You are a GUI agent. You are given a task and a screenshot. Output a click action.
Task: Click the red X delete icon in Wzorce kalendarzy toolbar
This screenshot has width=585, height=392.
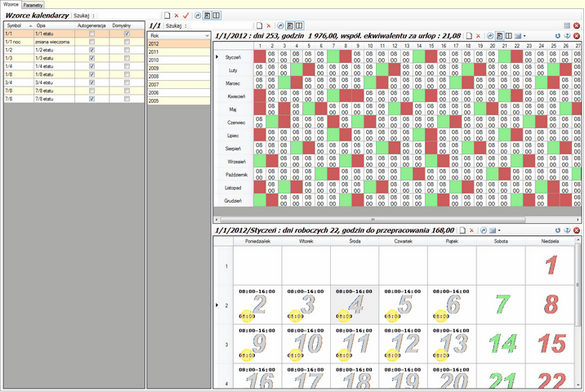pos(176,16)
